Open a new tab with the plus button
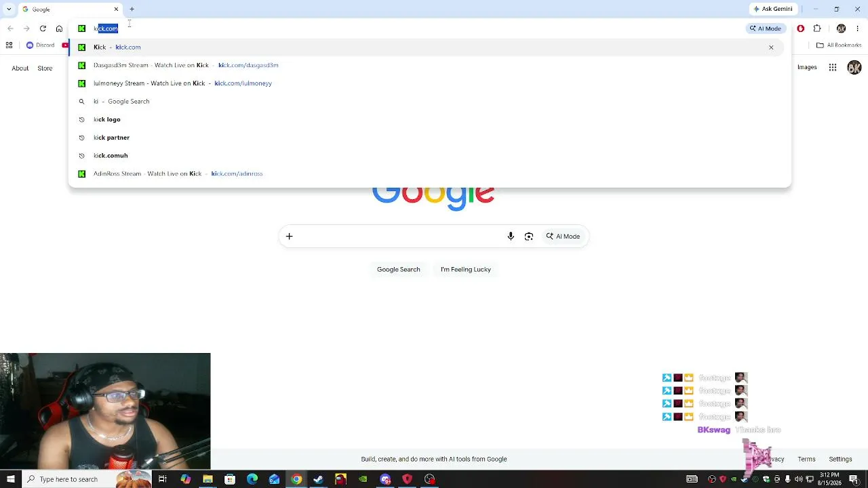868x488 pixels. coord(132,9)
